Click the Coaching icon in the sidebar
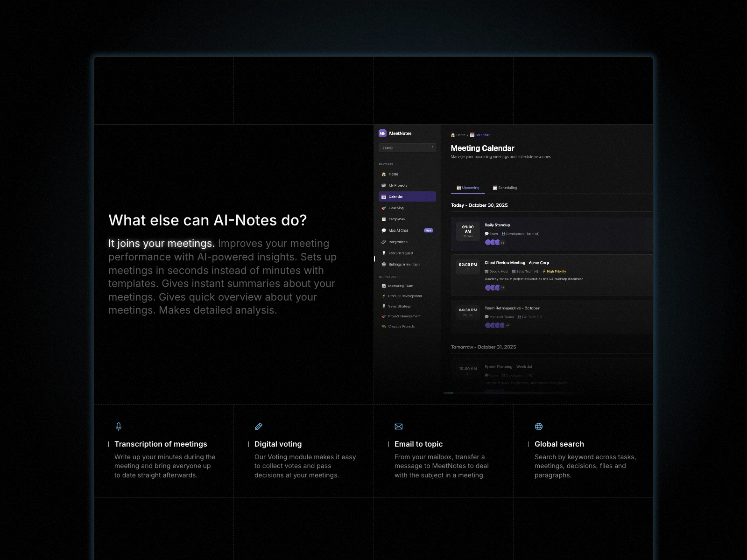The width and height of the screenshot is (747, 560). pyautogui.click(x=384, y=208)
